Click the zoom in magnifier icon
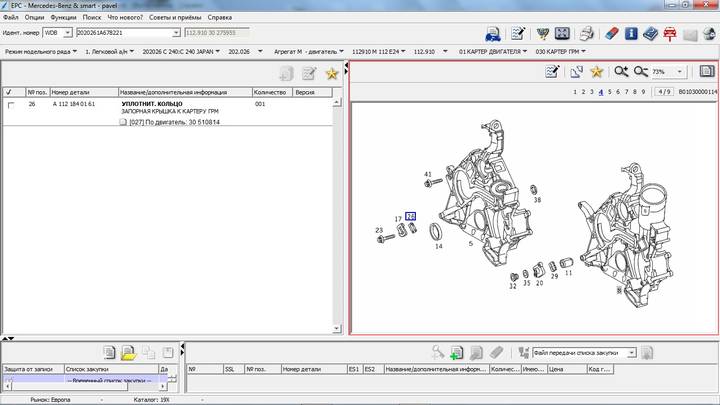 tap(621, 72)
